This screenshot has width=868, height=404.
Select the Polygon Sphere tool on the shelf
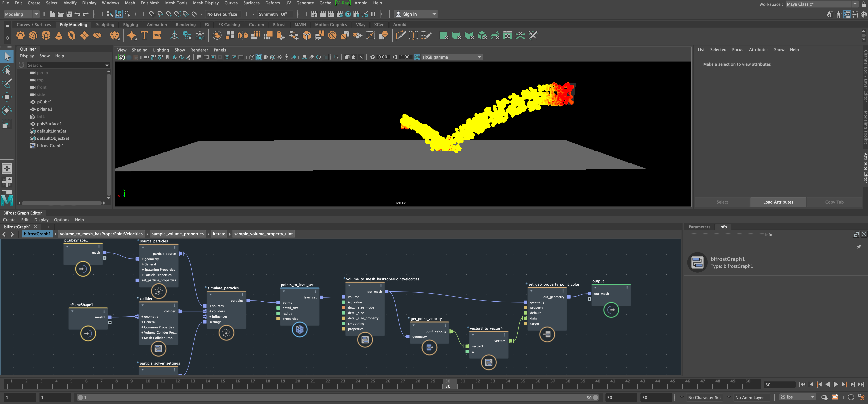20,35
